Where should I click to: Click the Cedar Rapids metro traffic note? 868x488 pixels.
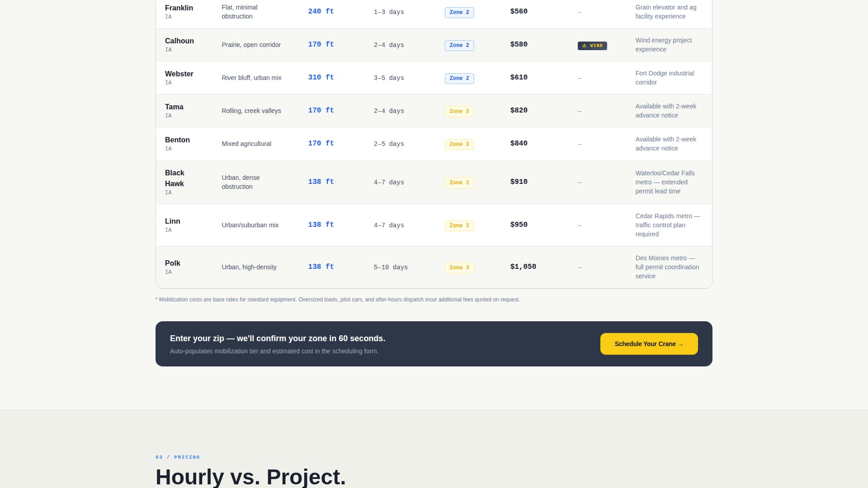coord(667,225)
